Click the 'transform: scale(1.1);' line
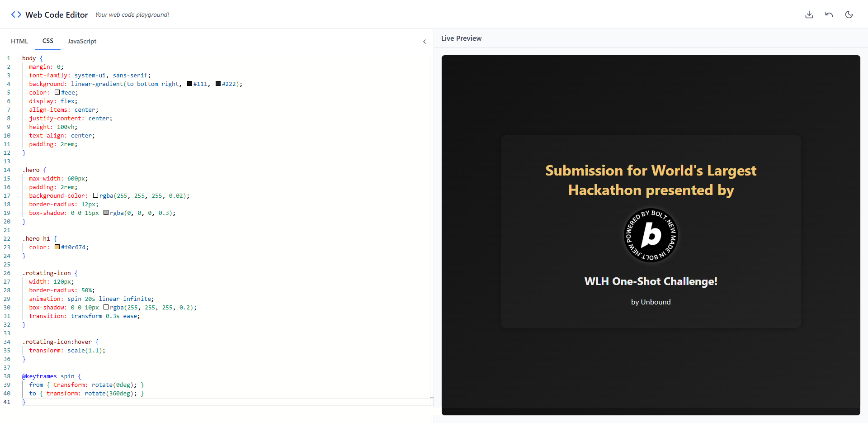This screenshot has width=868, height=423. pyautogui.click(x=67, y=350)
